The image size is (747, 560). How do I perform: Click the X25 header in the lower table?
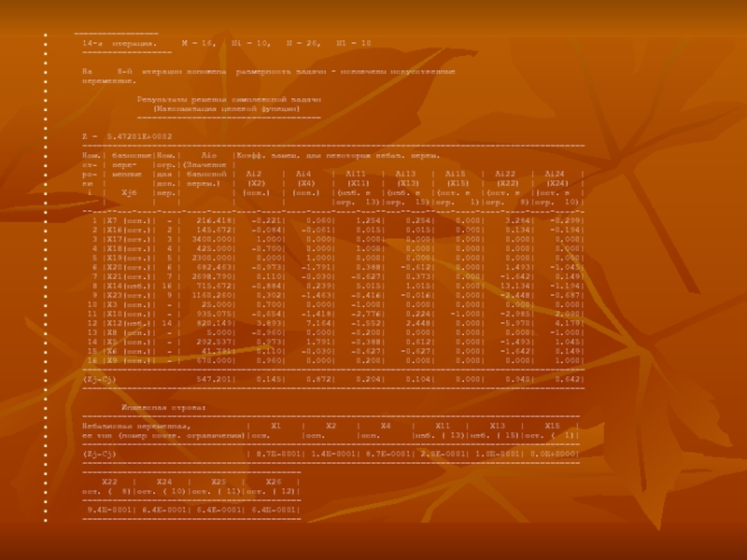click(x=219, y=482)
